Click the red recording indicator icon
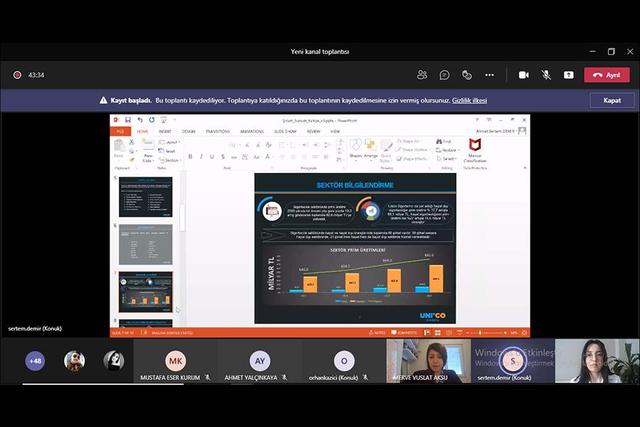The height and width of the screenshot is (427, 640). (x=17, y=74)
